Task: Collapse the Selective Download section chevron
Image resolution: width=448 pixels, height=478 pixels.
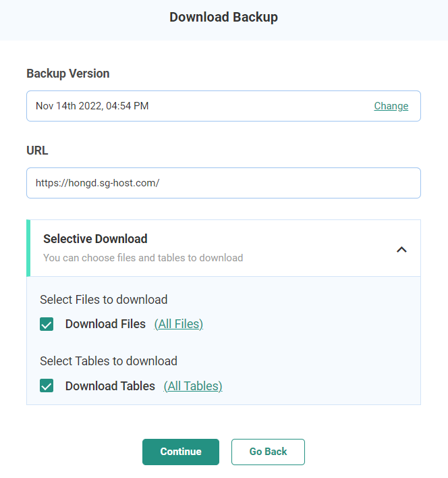Action: pos(401,250)
